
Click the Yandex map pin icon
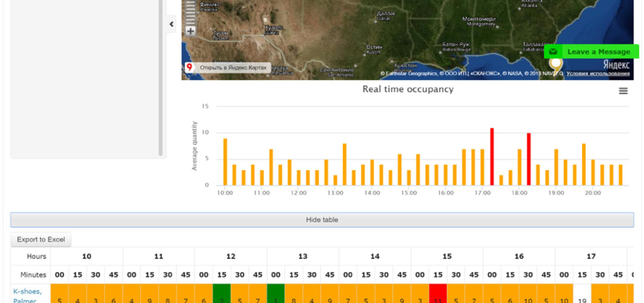[x=189, y=68]
